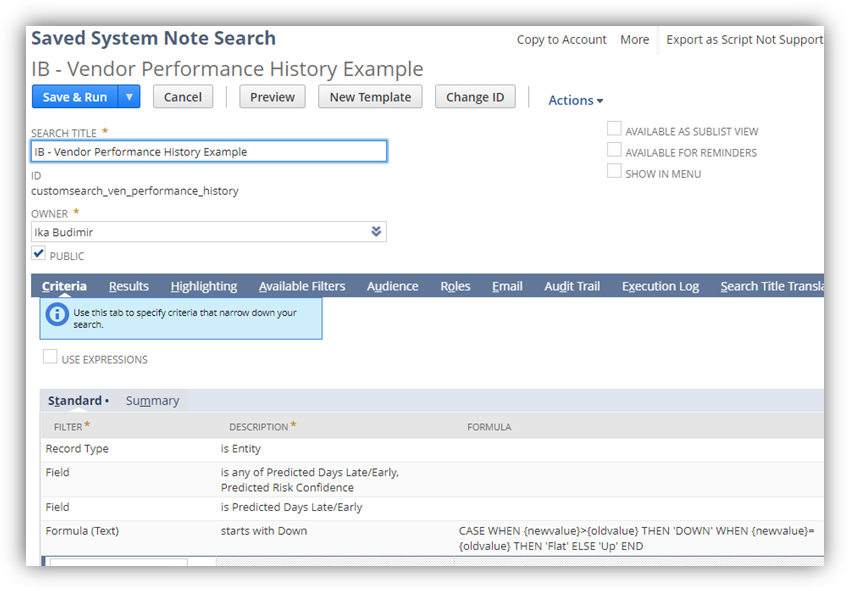Click the Cancel button
The image size is (849, 591).
(x=182, y=97)
